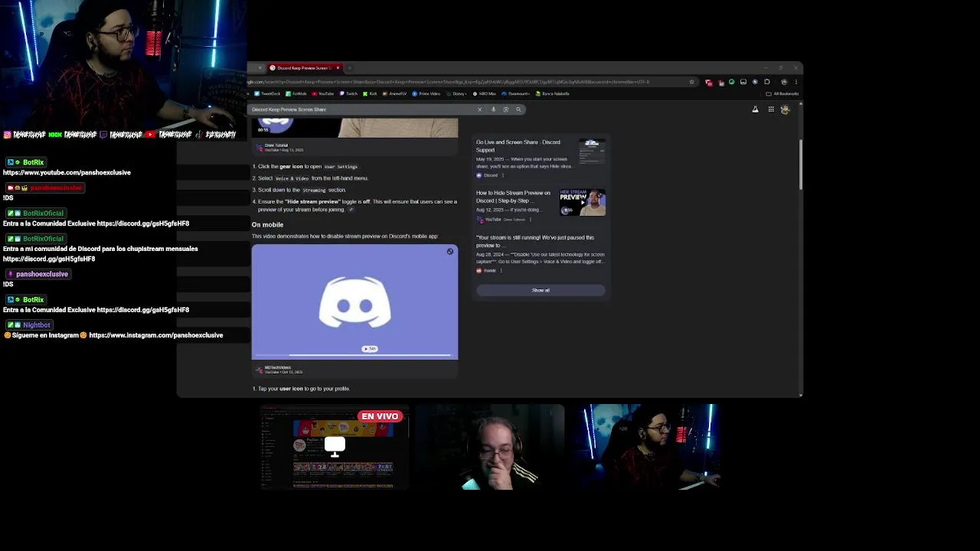Open How to Hide Stream Preview result

[x=513, y=197]
